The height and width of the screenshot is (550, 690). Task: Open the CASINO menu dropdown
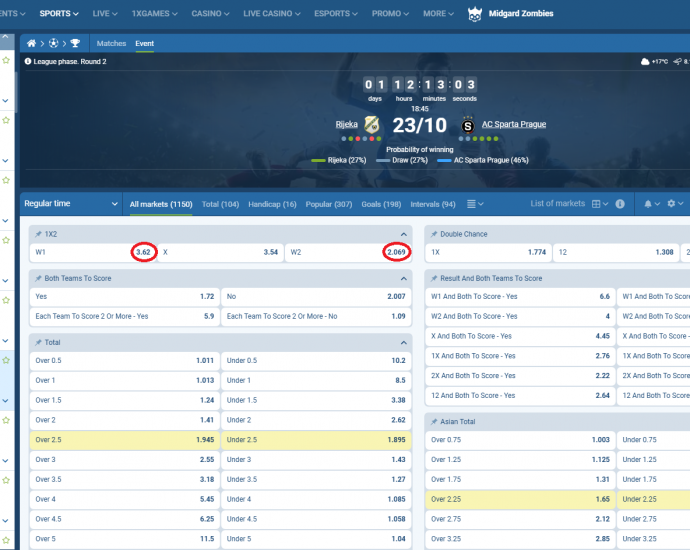(210, 14)
